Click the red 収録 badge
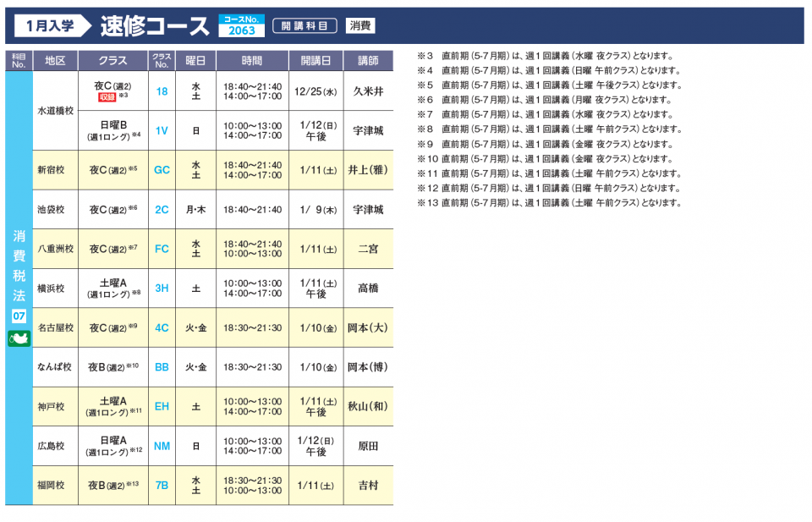This screenshot has height=522, width=812. pos(107,97)
